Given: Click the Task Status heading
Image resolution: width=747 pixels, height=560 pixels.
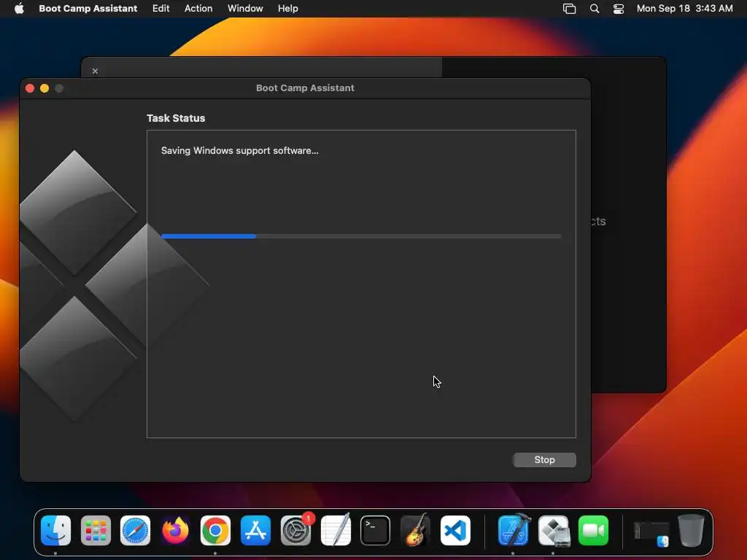Looking at the screenshot, I should point(176,118).
